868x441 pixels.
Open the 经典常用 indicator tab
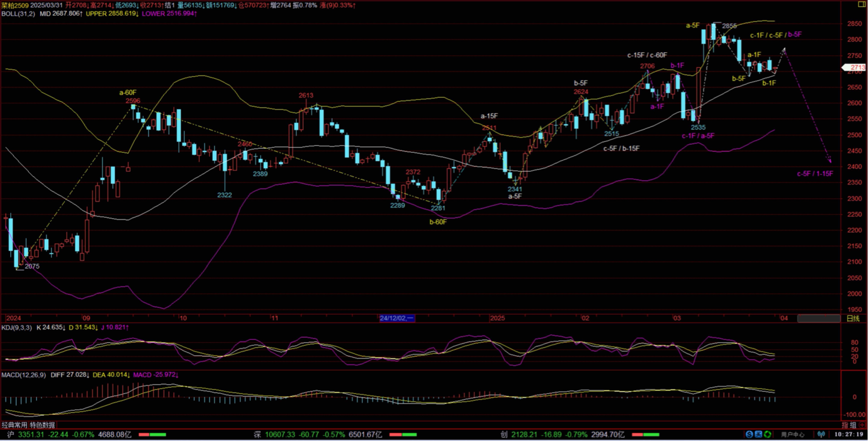15,425
